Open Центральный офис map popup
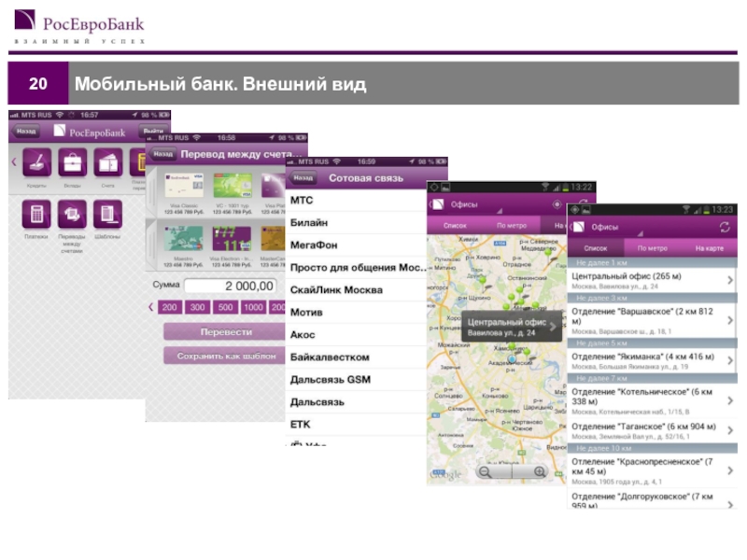 pos(511,327)
